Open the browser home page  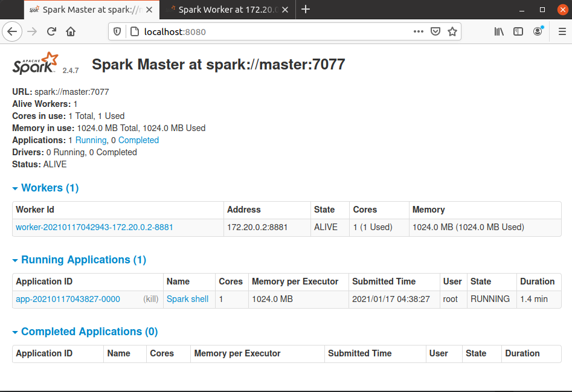[x=71, y=32]
